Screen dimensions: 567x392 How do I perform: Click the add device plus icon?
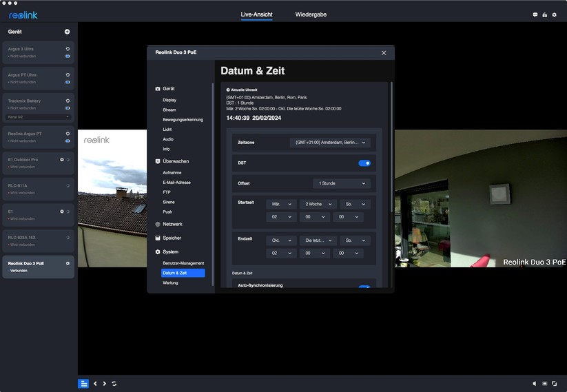point(67,32)
